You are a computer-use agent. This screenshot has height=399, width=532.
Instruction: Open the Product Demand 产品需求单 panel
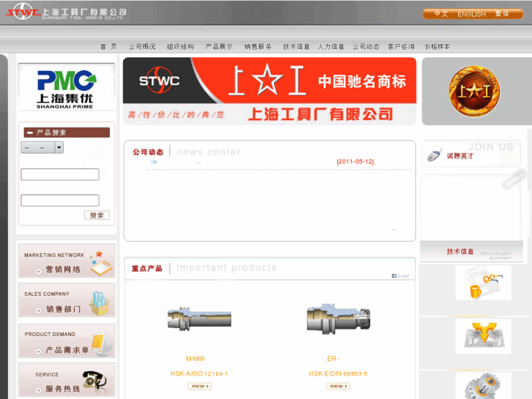[67, 340]
